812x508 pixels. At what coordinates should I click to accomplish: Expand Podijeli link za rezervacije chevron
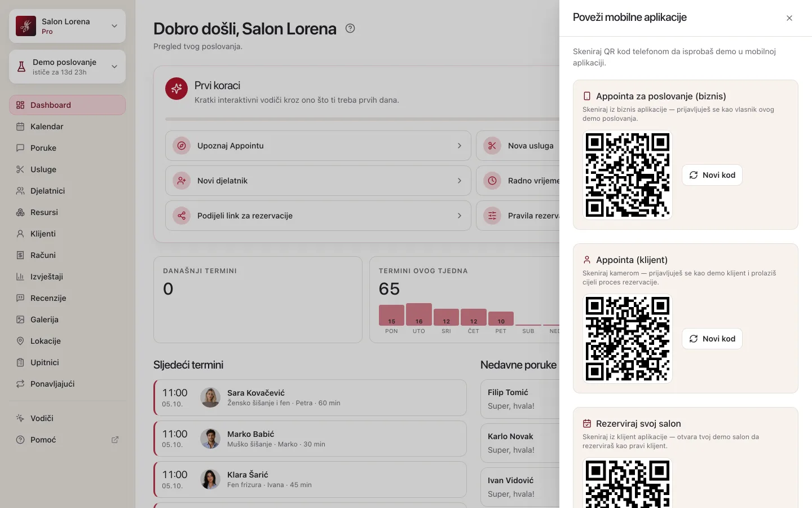coord(460,216)
